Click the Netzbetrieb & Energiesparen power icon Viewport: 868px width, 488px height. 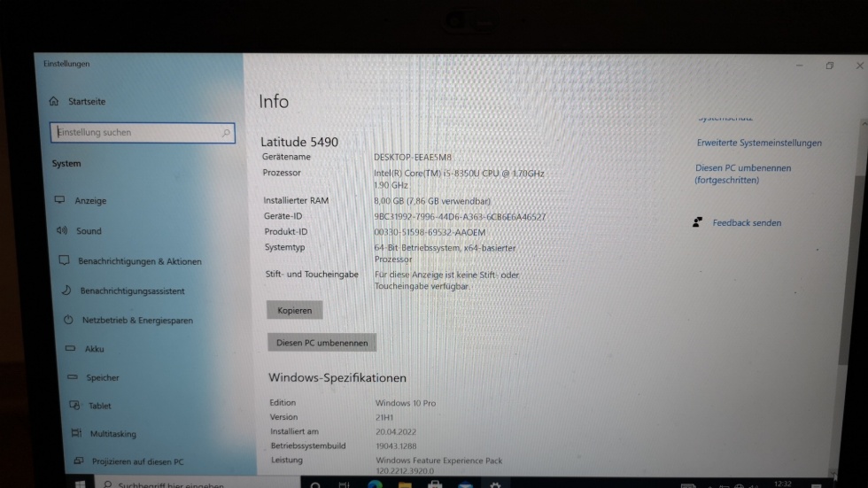pos(68,319)
